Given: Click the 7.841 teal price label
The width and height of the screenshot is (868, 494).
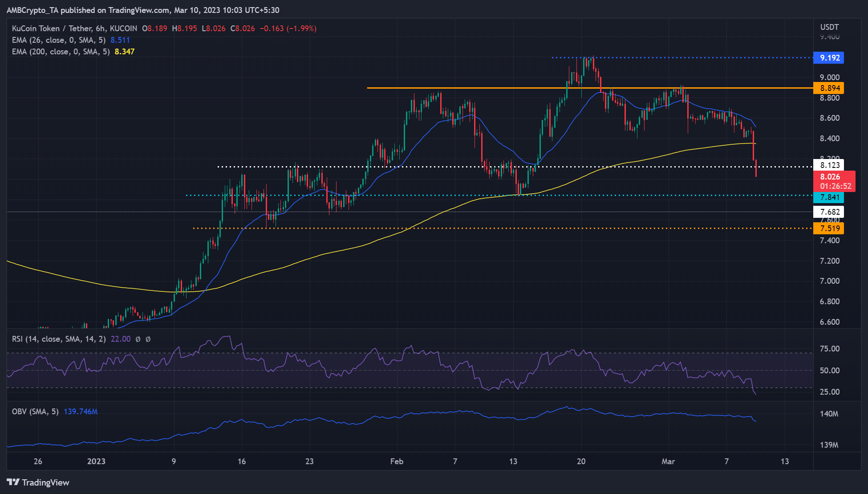Looking at the screenshot, I should pyautogui.click(x=828, y=197).
